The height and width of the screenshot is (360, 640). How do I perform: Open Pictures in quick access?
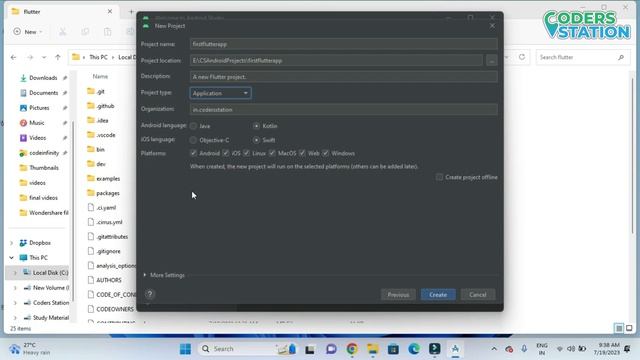(39, 108)
